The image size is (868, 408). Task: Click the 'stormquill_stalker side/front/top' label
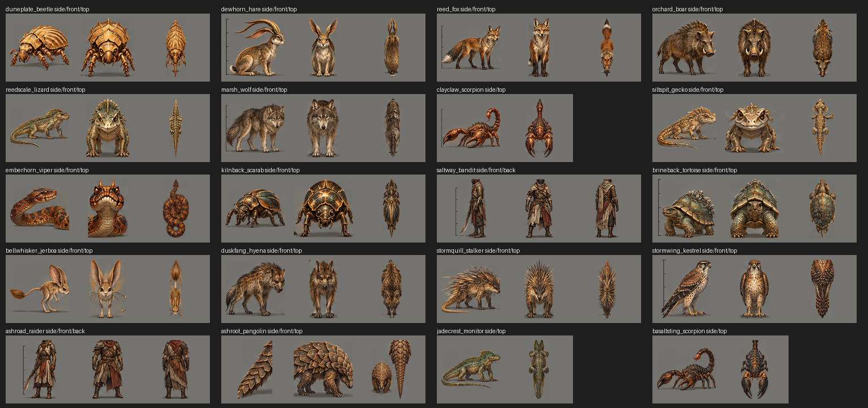[x=478, y=250]
